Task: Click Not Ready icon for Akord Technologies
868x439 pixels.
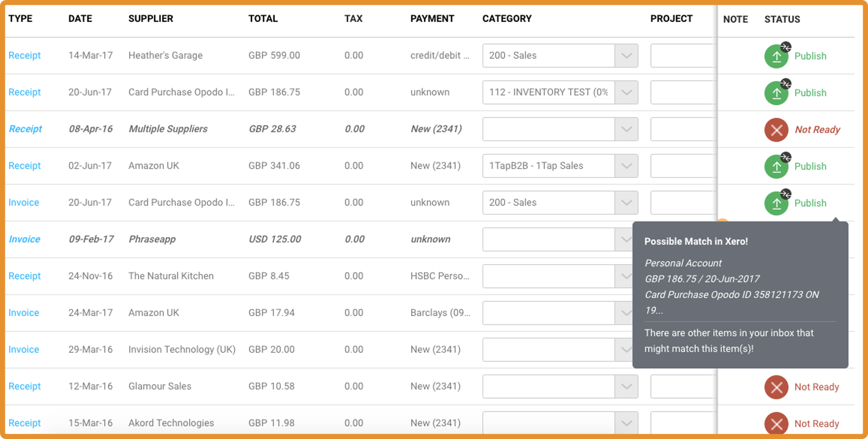Action: point(776,424)
